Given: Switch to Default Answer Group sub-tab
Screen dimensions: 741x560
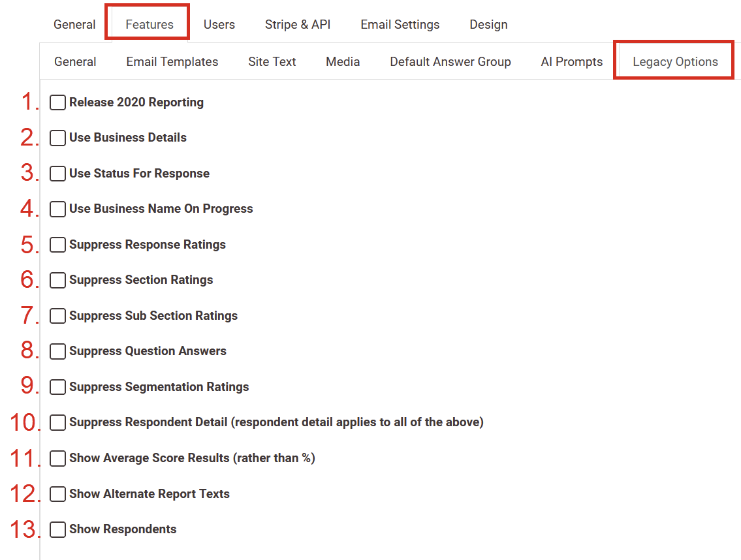Looking at the screenshot, I should 450,61.
